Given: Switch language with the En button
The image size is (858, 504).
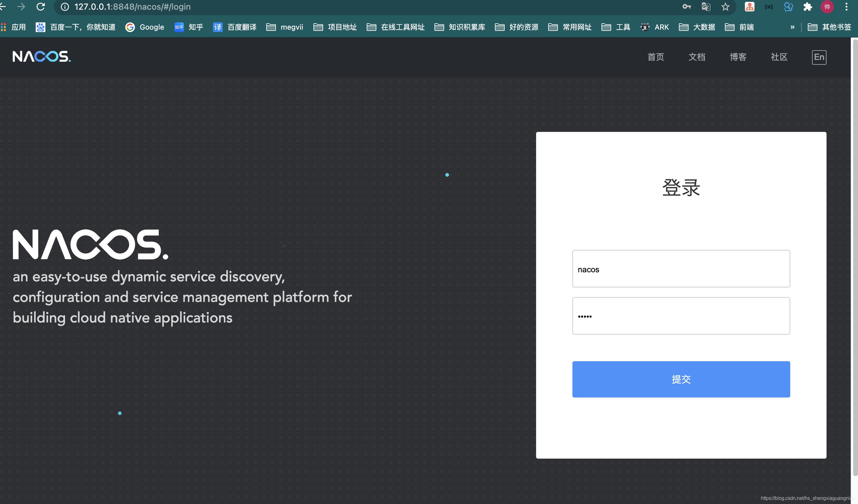Looking at the screenshot, I should point(819,57).
